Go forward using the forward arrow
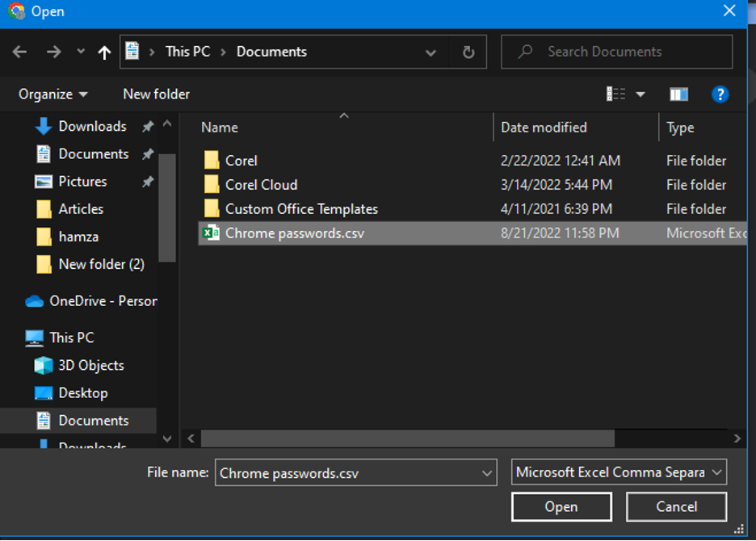The width and height of the screenshot is (756, 541). [x=53, y=52]
